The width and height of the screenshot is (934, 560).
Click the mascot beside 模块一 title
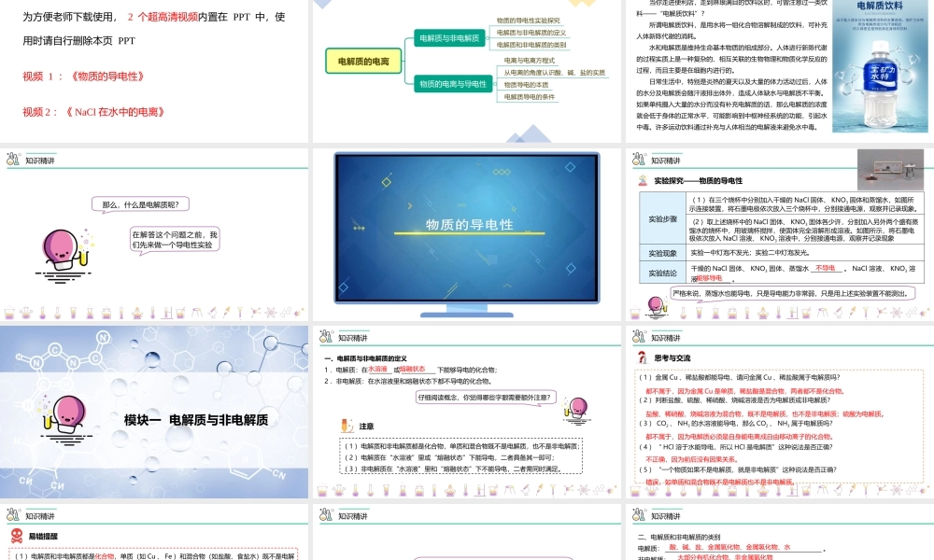click(66, 419)
